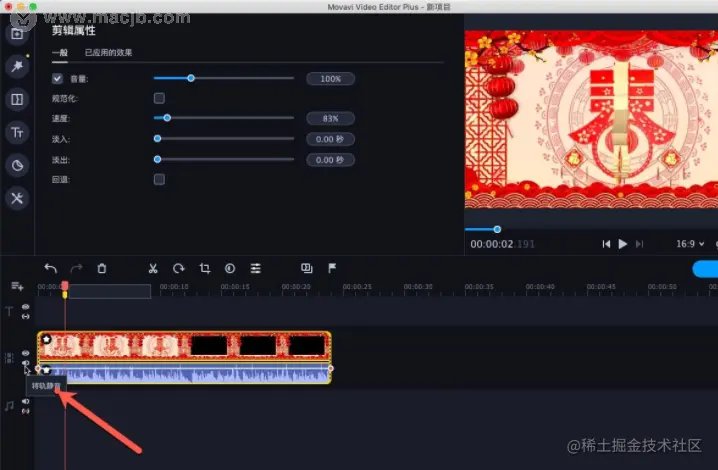
Task: Rotate the selected clip
Action: 179,268
